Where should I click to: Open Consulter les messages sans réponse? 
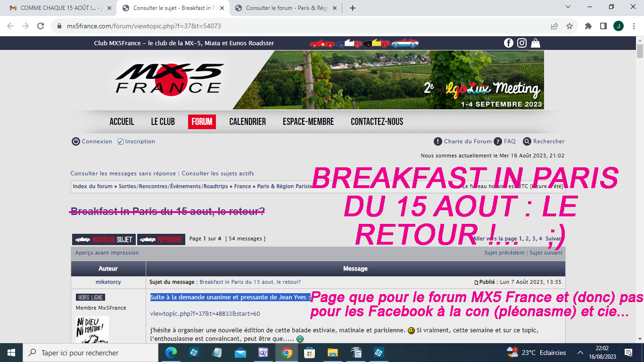click(123, 173)
